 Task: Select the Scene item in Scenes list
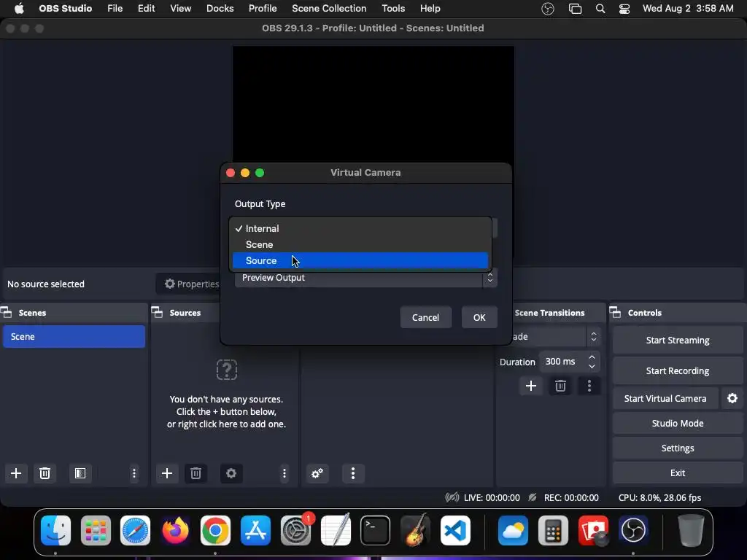pos(74,337)
